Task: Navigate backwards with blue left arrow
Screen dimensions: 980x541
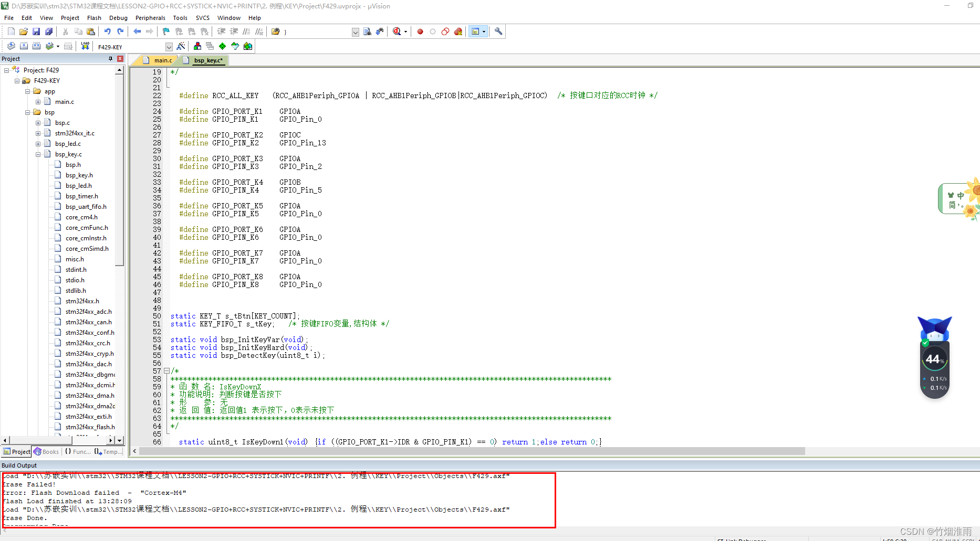Action: (x=137, y=31)
